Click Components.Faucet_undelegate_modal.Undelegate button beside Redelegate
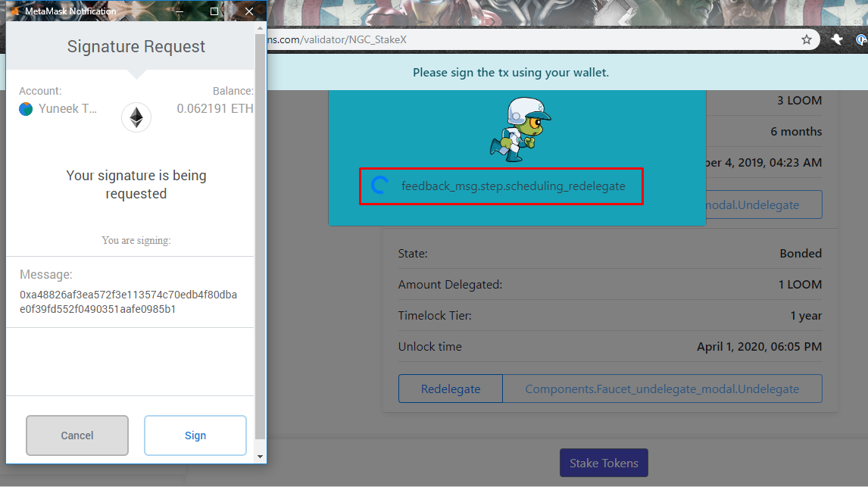The width and height of the screenshot is (868, 487). 662,389
